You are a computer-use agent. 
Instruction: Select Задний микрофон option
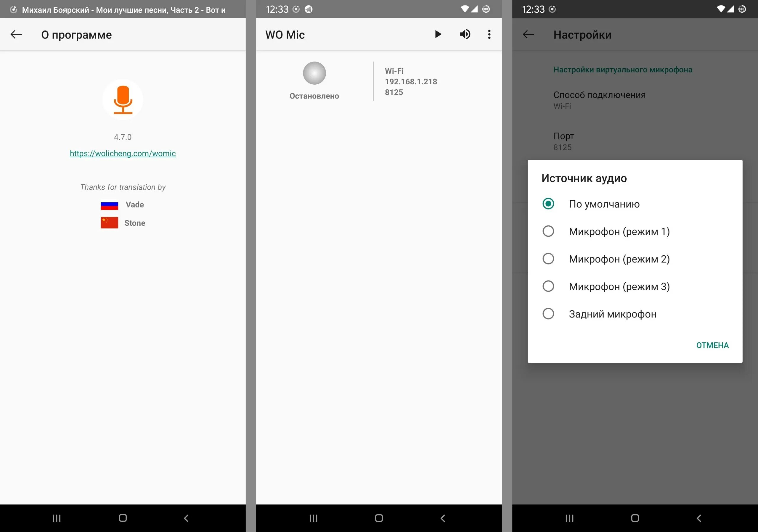point(635,314)
